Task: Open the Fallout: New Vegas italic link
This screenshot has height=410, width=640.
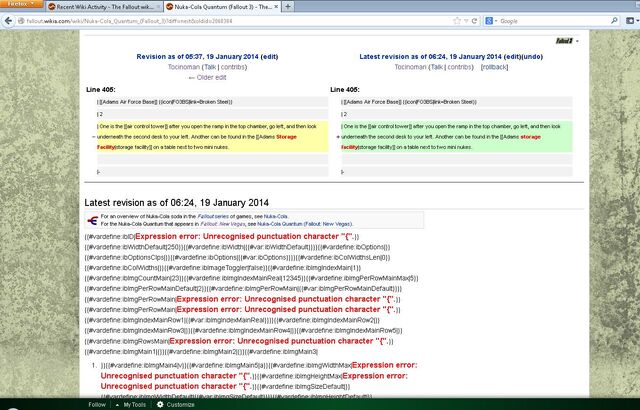Action: [223, 224]
